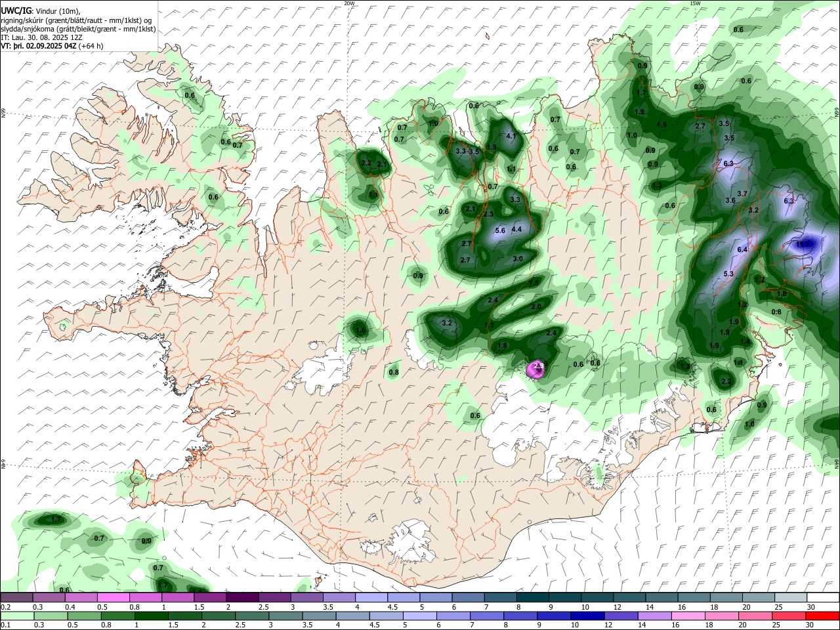Click the 3.0 precipitation value
The height and width of the screenshot is (630, 840).
517,259
